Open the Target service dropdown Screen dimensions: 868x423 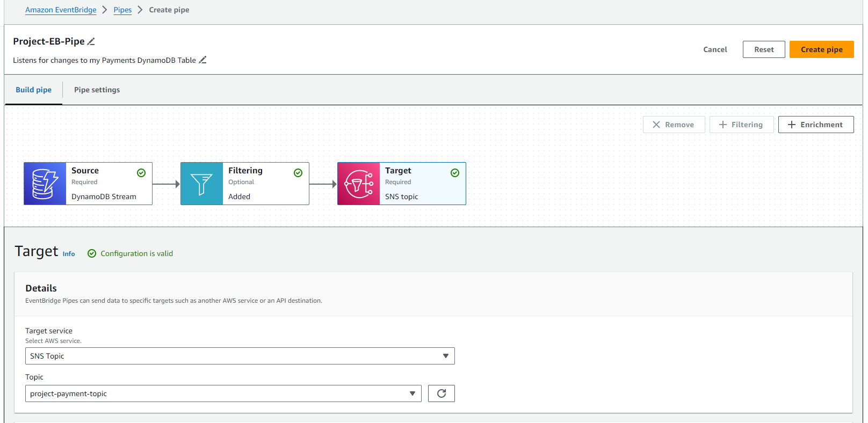tap(240, 356)
